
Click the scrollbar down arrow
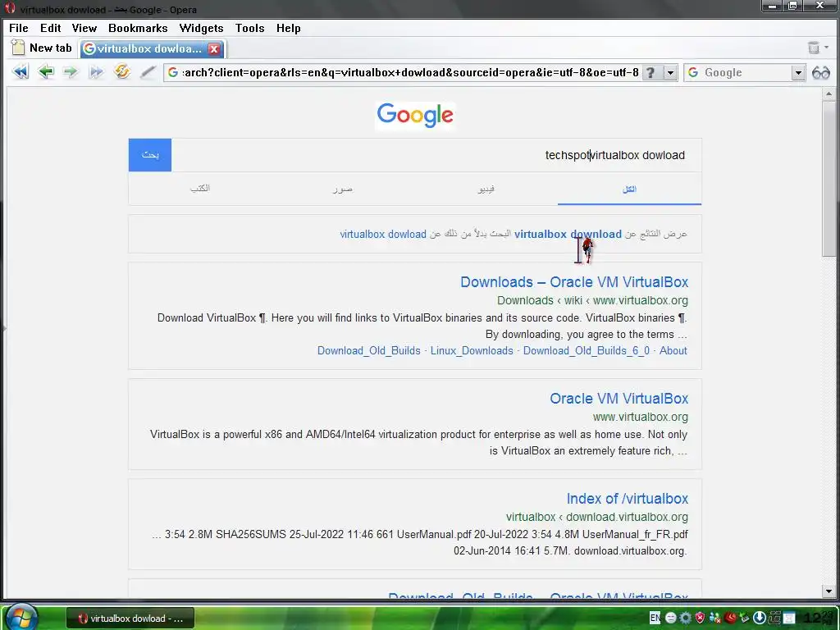(829, 591)
